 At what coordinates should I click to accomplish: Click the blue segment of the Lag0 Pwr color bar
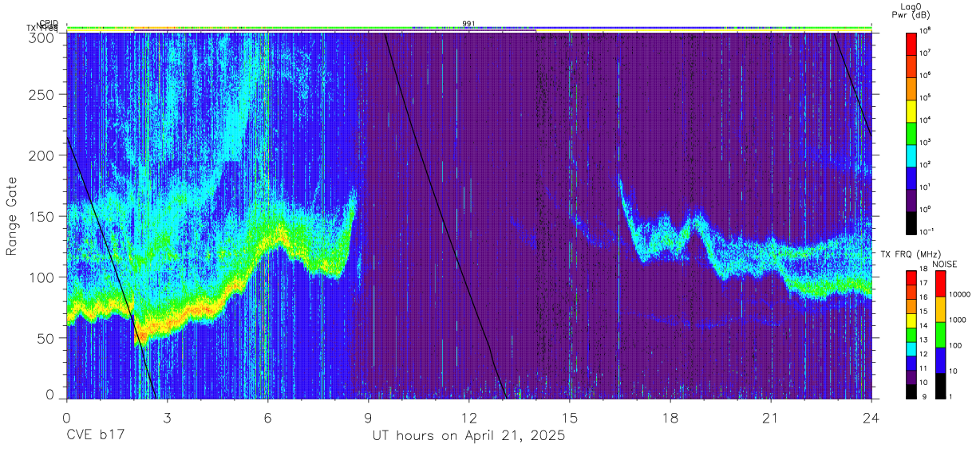911,177
